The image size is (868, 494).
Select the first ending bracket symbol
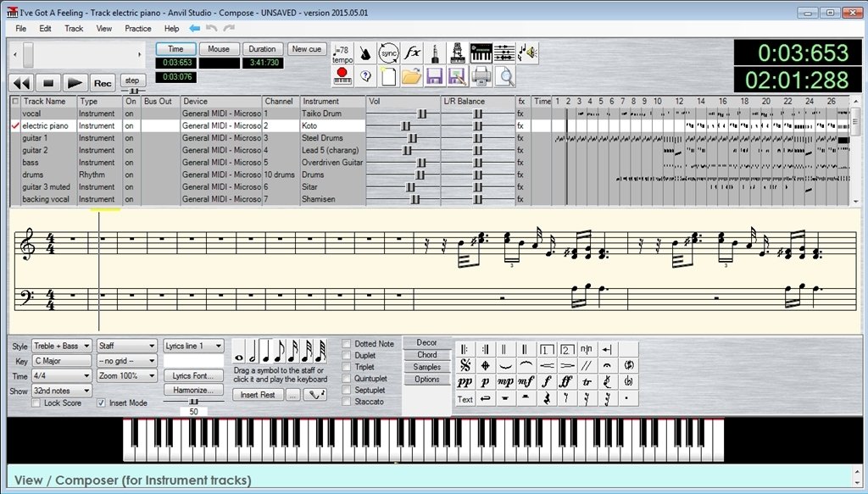pyautogui.click(x=547, y=350)
